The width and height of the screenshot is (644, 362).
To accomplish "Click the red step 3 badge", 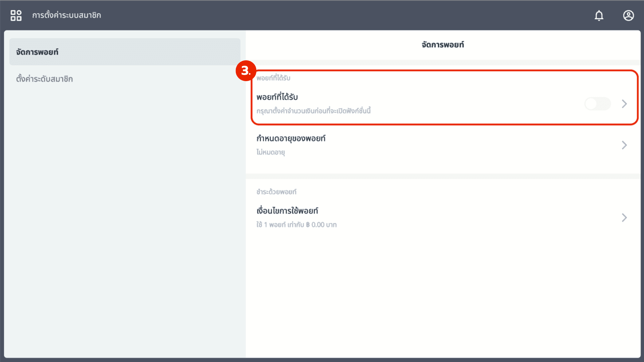I will 246,71.
